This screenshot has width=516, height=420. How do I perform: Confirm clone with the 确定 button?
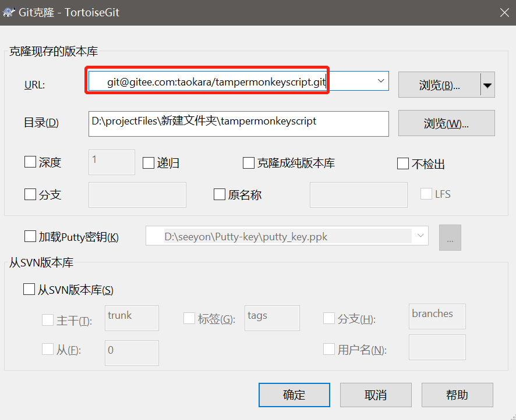tap(294, 395)
